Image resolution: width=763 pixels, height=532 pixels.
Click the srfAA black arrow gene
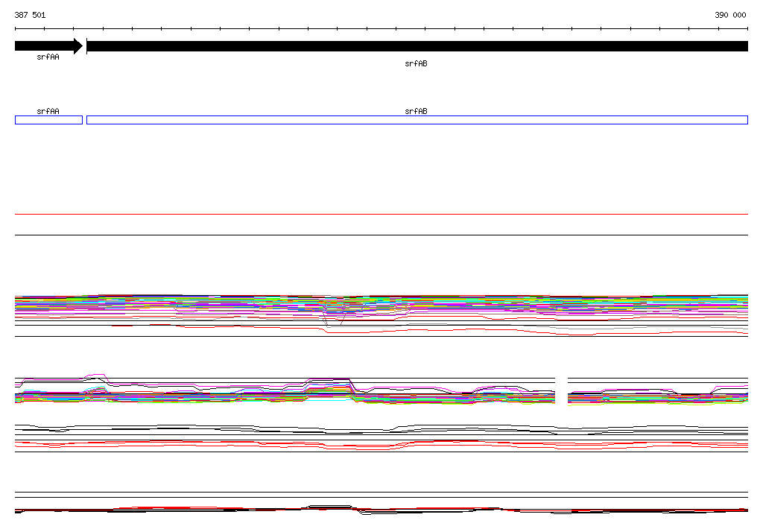pyautogui.click(x=48, y=46)
